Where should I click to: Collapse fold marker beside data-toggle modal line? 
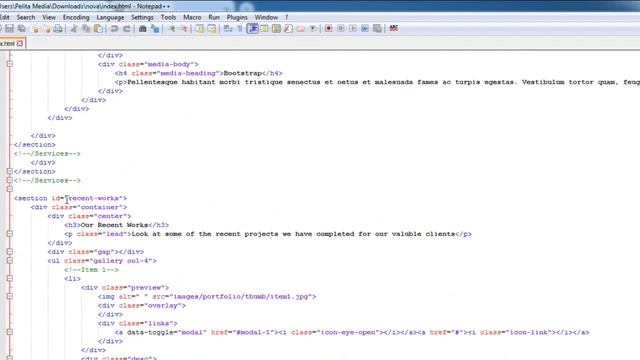pos(9,332)
